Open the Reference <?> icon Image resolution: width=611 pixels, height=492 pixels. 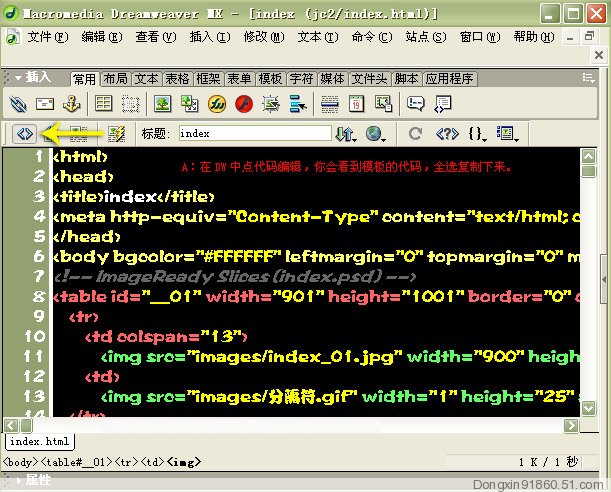pos(447,134)
